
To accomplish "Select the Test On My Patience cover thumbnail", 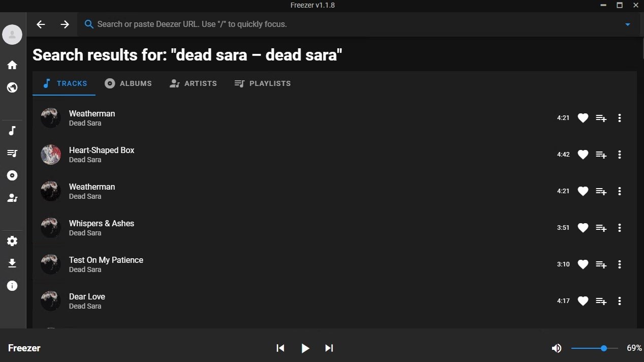I will coord(51,264).
